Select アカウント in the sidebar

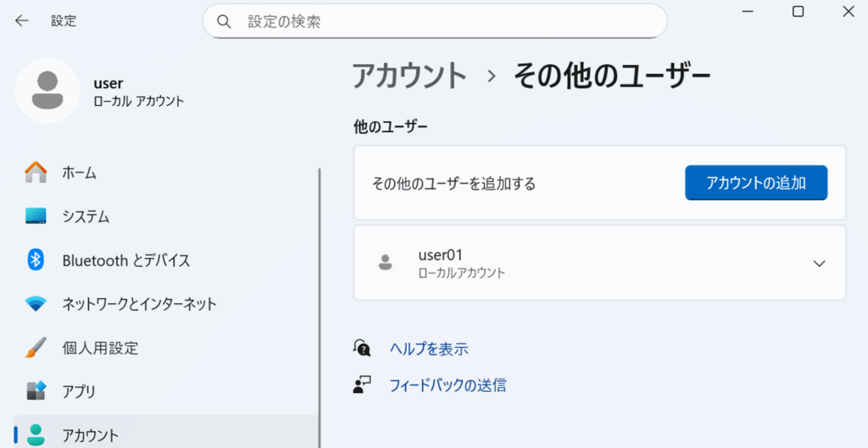[91, 435]
